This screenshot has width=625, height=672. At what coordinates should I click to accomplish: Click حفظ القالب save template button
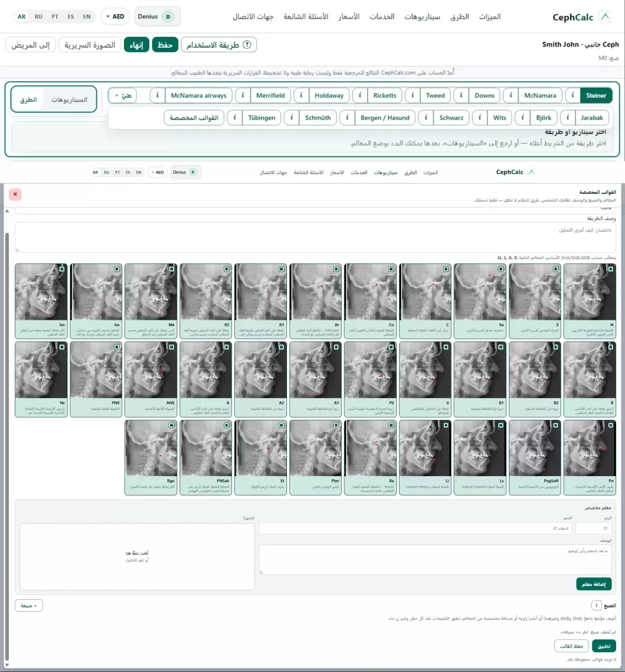tap(571, 646)
